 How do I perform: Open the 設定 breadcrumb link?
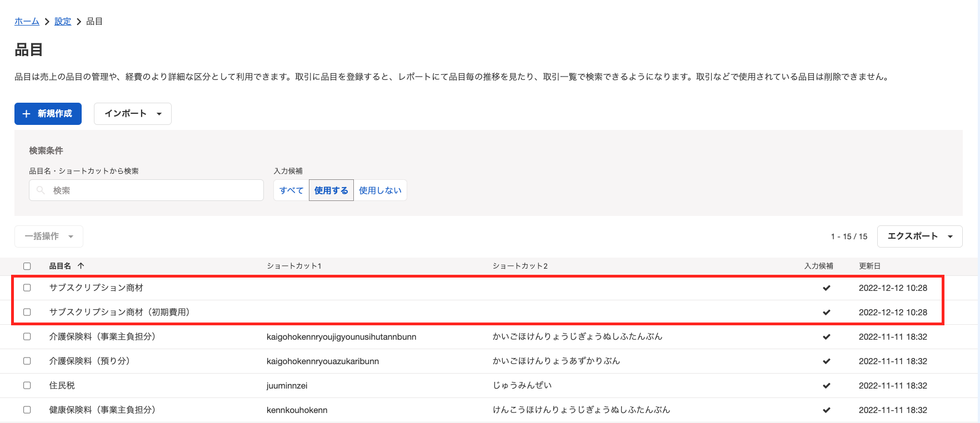[x=63, y=22]
